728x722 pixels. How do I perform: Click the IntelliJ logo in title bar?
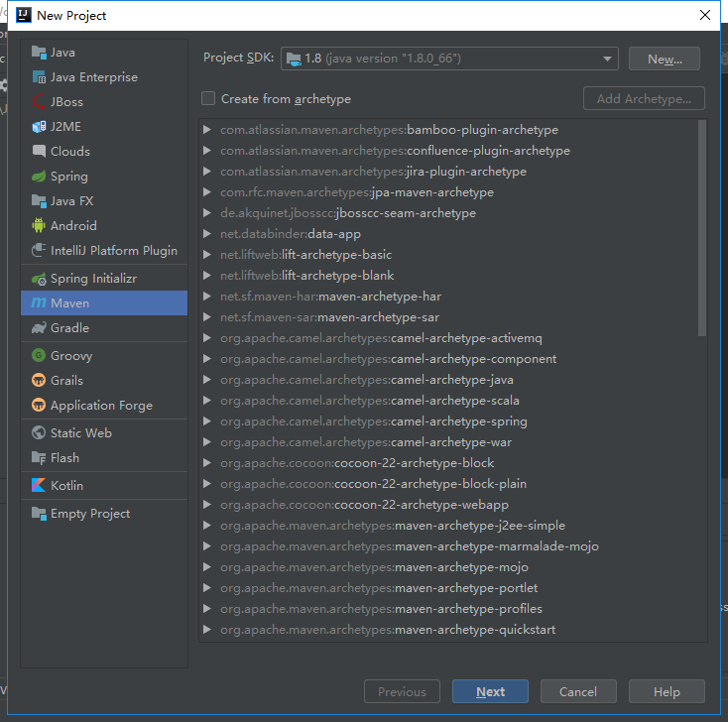(x=24, y=15)
